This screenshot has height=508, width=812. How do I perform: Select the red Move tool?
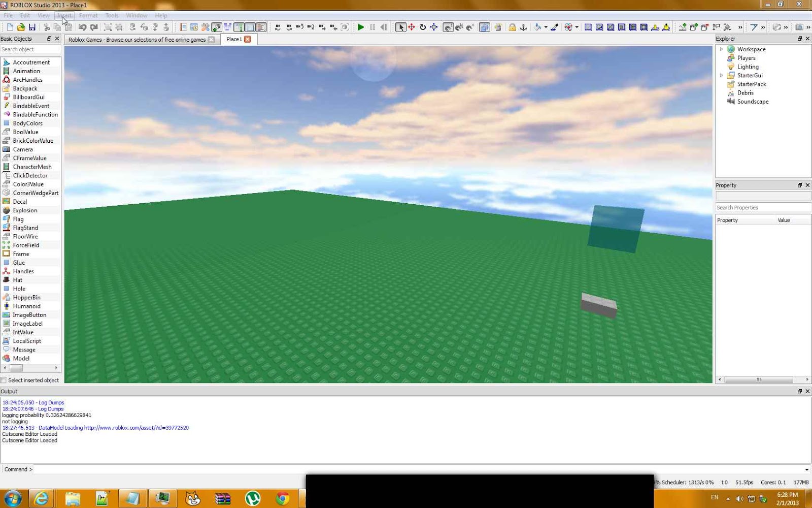click(x=412, y=27)
